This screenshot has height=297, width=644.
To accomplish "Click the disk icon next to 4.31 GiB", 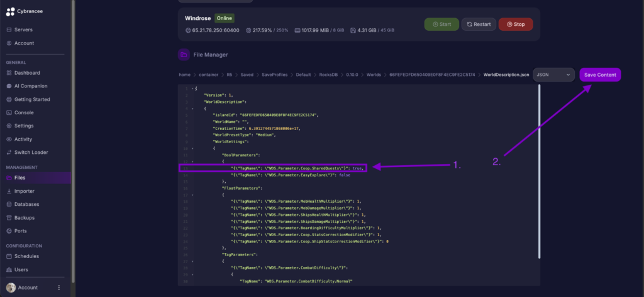I will click(x=353, y=30).
